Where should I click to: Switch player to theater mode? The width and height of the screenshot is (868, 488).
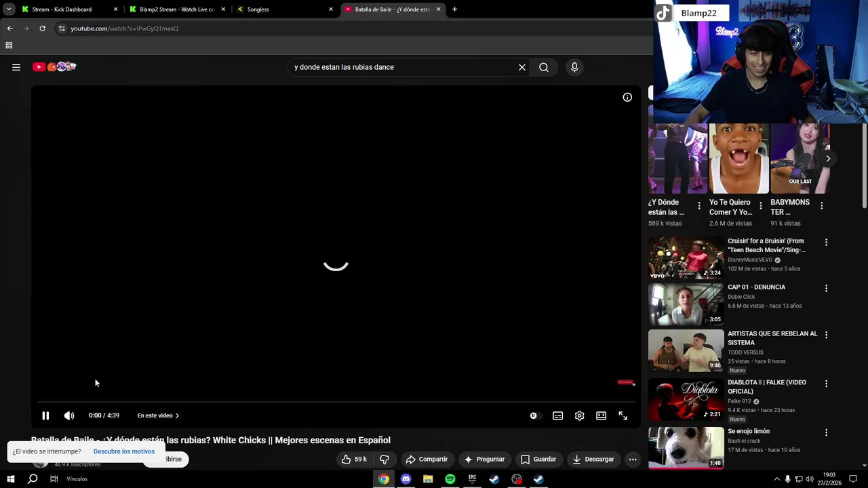coord(601,415)
